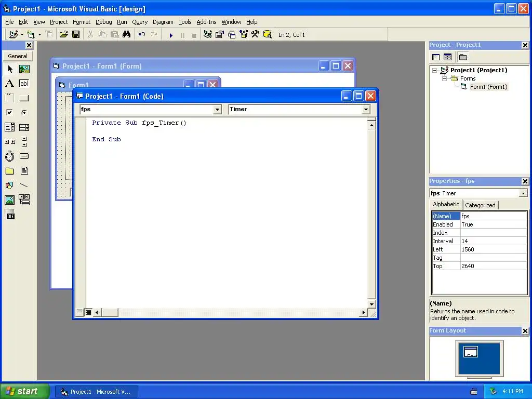This screenshot has width=532, height=399.
Task: Open the Timer procedure dropdown
Action: [366, 110]
